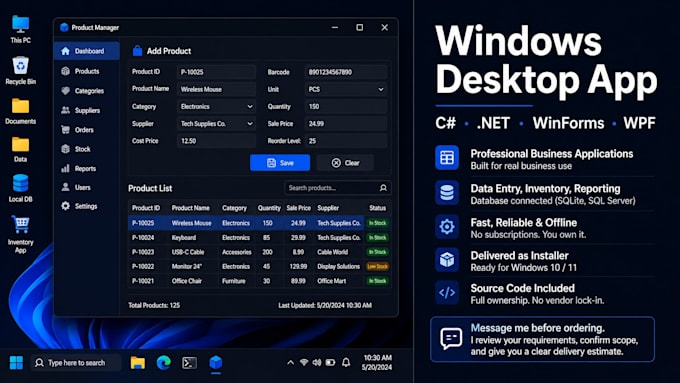Click Last Updated timestamp in status bar

point(325,305)
